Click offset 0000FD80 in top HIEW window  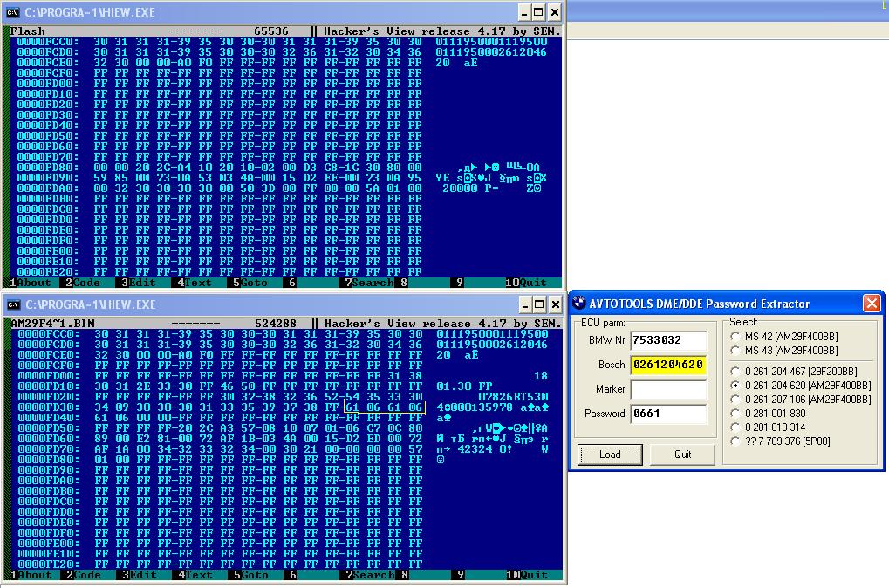tap(48, 168)
